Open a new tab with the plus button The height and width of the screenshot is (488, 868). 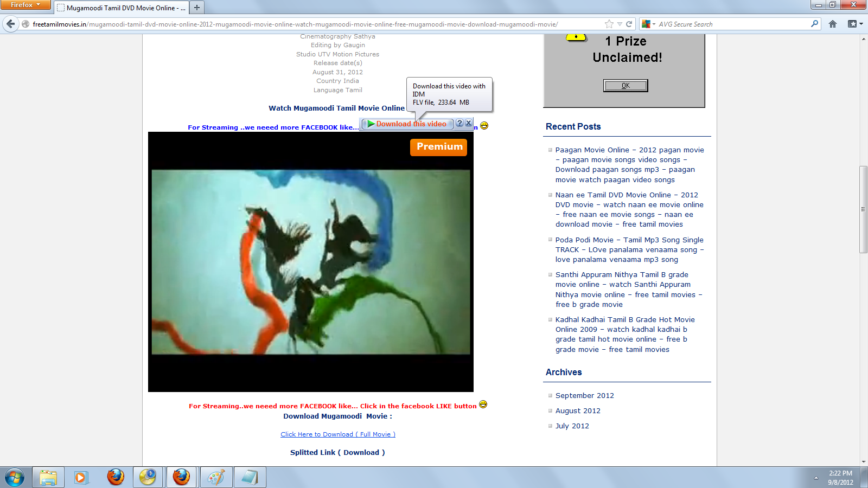[197, 8]
